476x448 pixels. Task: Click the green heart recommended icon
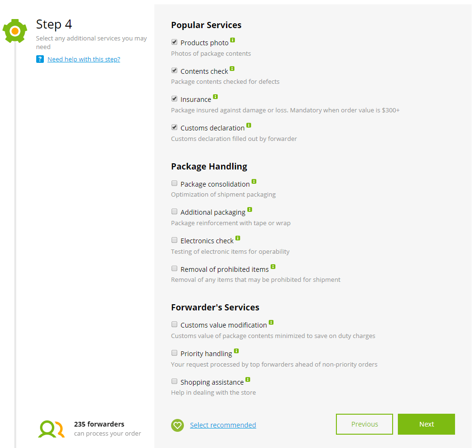click(x=177, y=425)
